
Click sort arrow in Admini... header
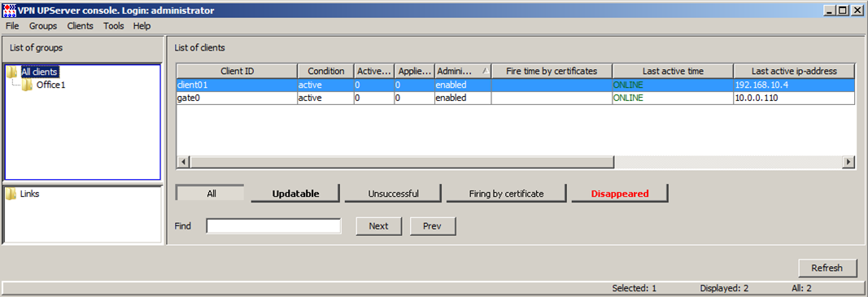tap(486, 71)
